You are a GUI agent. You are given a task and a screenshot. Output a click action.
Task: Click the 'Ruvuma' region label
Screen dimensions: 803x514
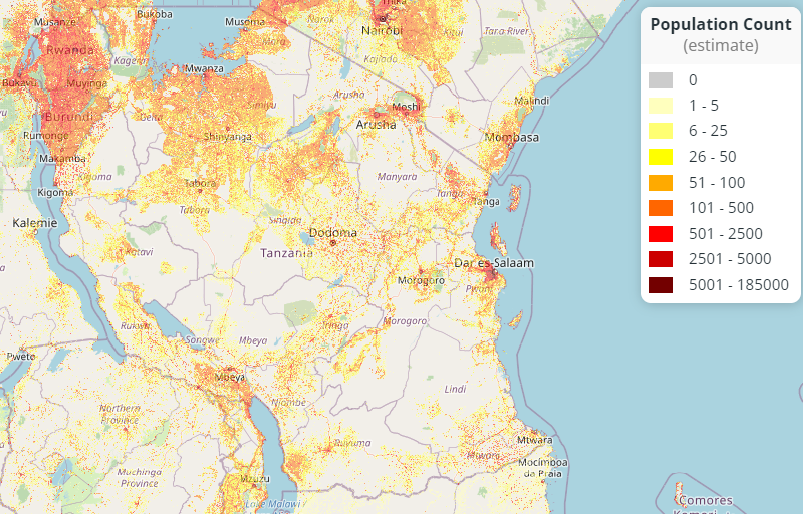pyautogui.click(x=352, y=443)
